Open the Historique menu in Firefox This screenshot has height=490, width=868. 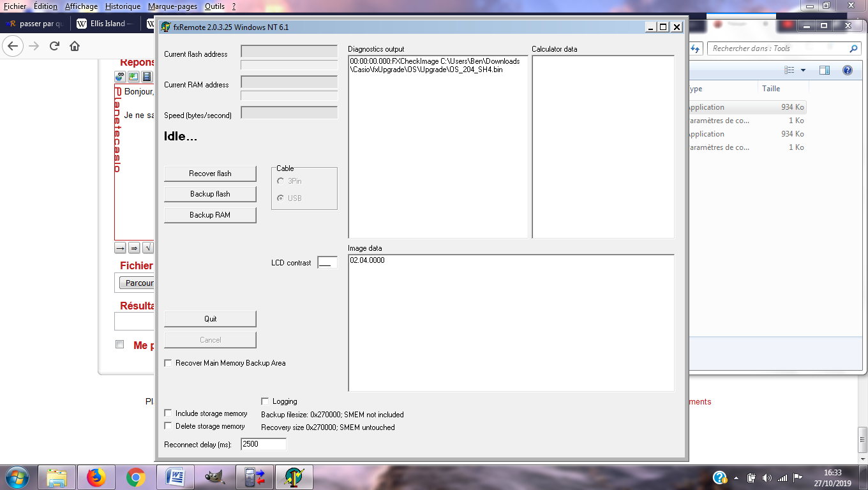123,6
